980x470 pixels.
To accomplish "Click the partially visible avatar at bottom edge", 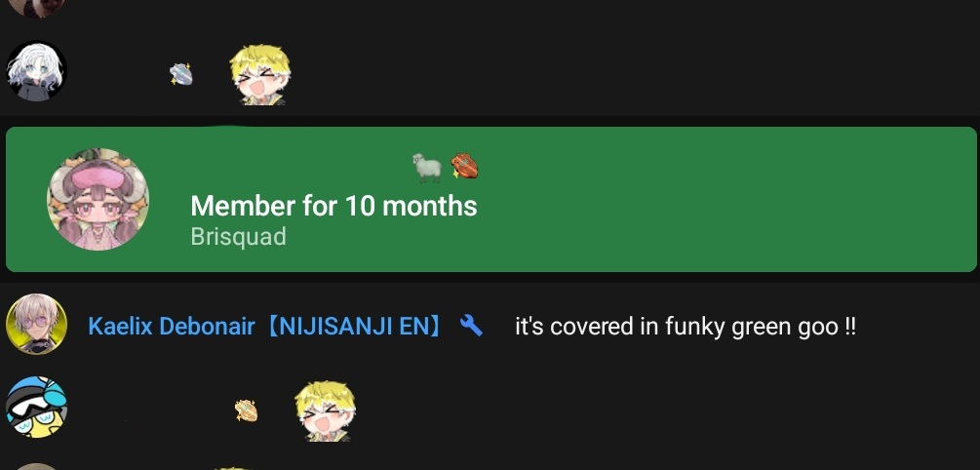I will click(x=36, y=466).
